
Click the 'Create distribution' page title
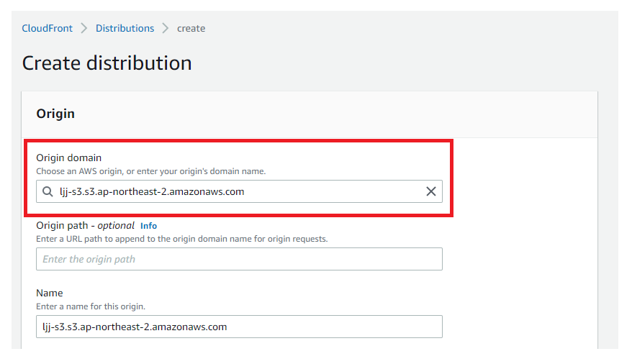[107, 63]
